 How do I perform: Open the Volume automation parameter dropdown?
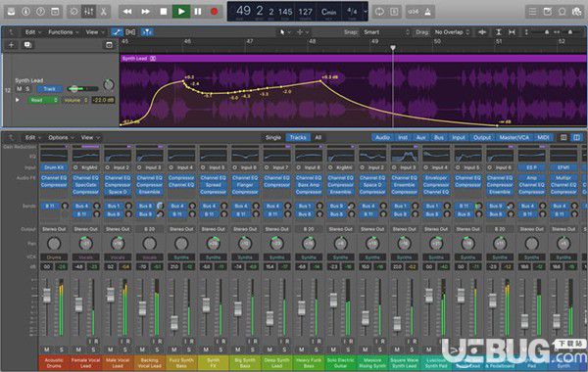coord(74,100)
